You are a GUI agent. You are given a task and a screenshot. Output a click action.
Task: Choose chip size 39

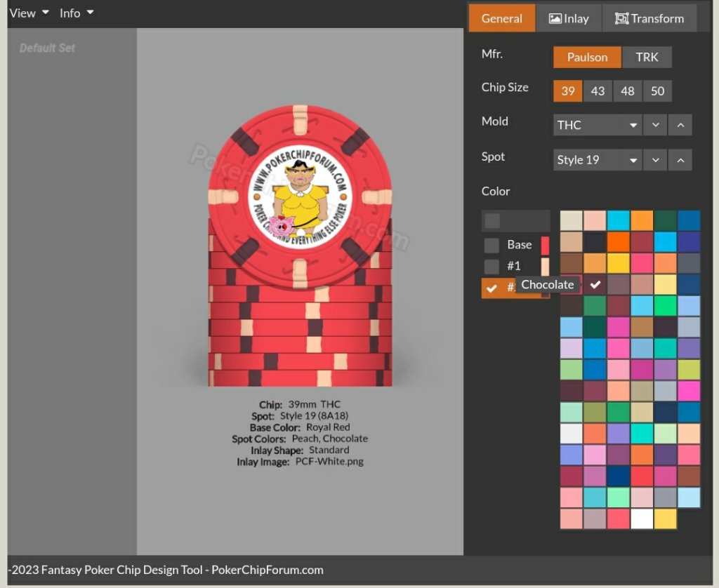[567, 91]
